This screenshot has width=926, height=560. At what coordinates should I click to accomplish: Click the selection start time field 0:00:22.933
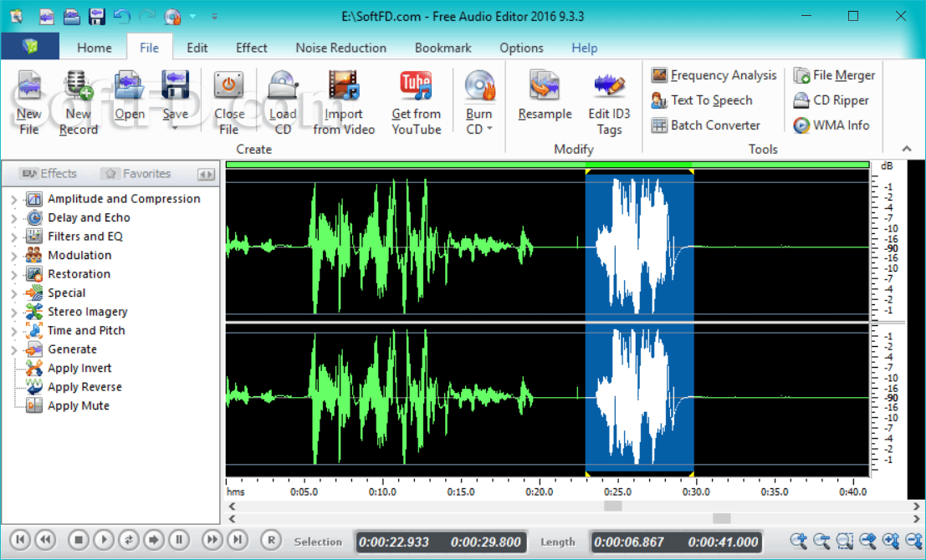pos(394,542)
